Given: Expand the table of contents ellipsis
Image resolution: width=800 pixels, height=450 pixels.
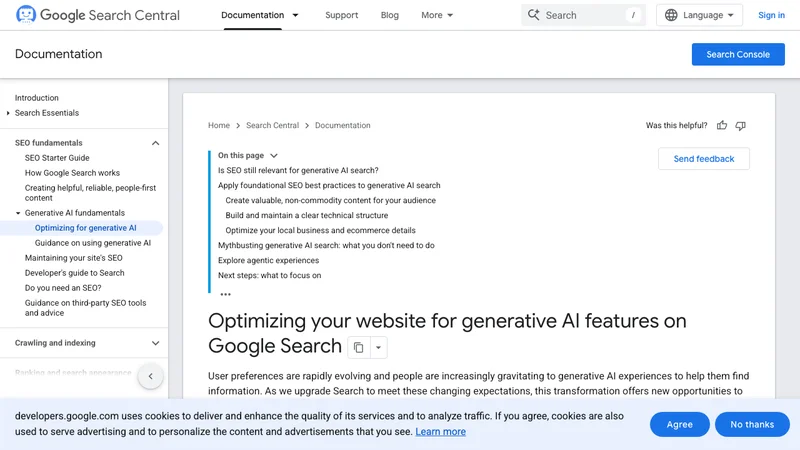Looking at the screenshot, I should pyautogui.click(x=226, y=294).
